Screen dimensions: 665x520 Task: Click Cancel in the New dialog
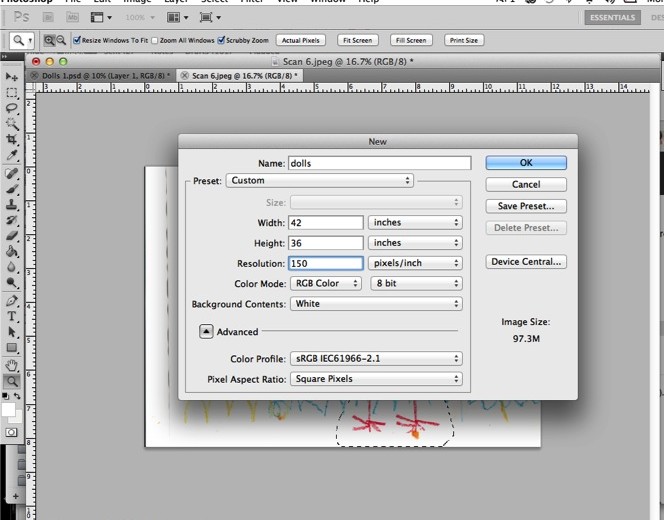coord(526,185)
